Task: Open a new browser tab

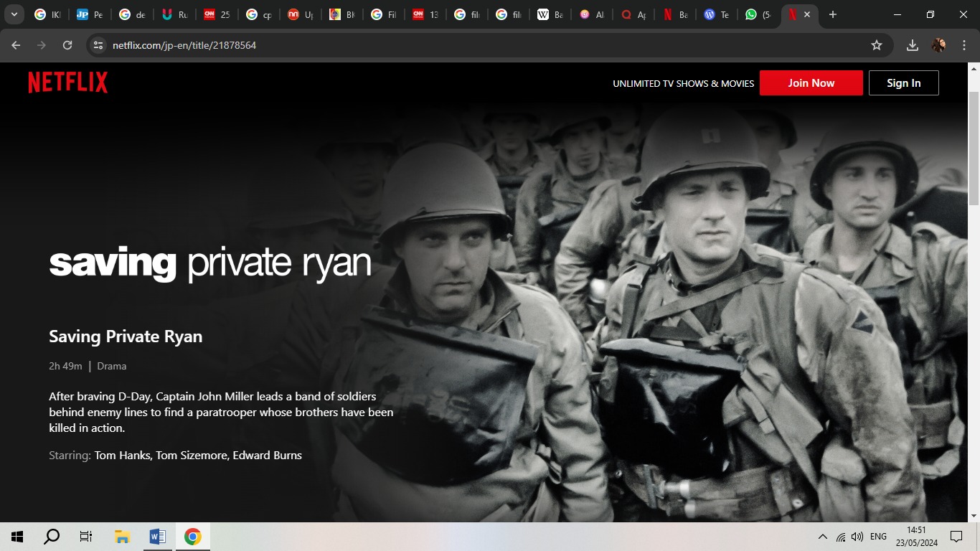Action: point(833,14)
